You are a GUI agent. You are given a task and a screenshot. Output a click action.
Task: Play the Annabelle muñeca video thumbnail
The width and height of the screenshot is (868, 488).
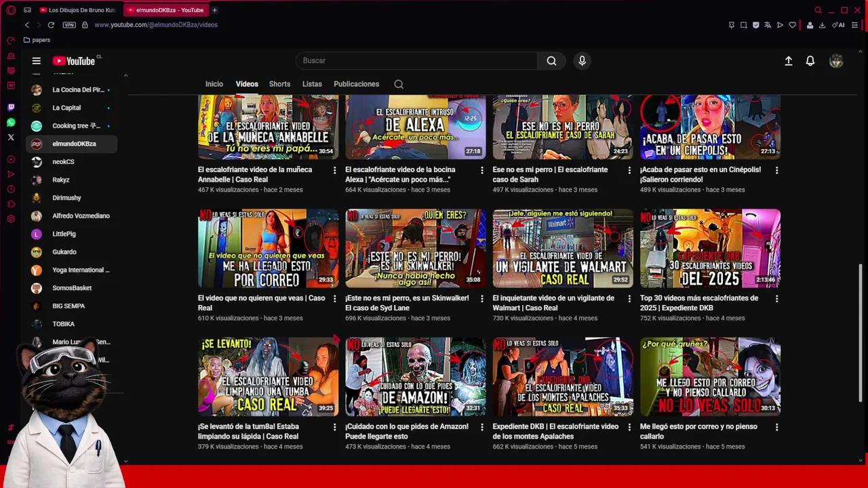pos(268,127)
